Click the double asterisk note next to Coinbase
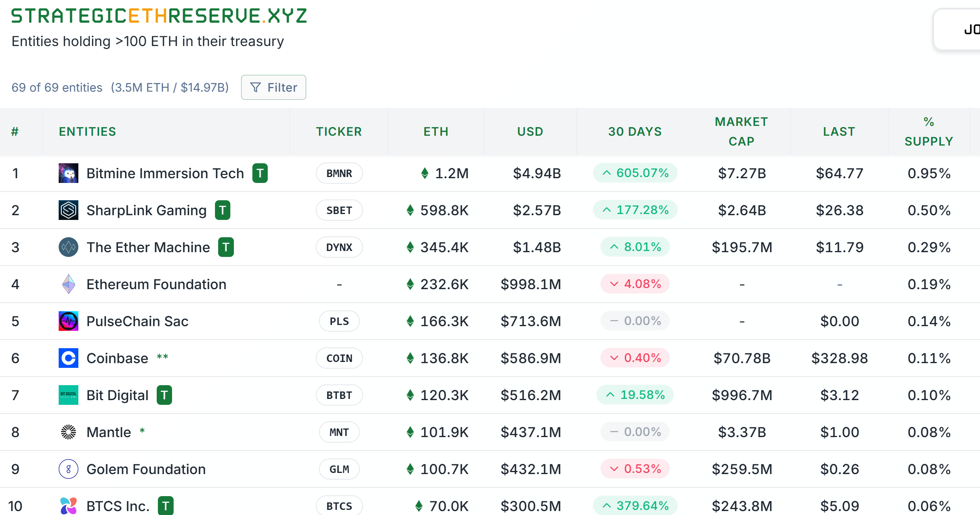 coord(162,357)
